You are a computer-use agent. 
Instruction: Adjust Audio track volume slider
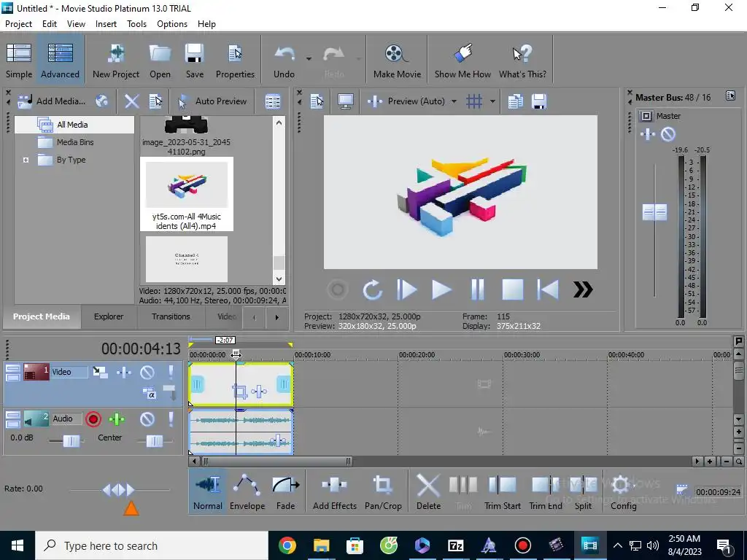click(x=71, y=441)
